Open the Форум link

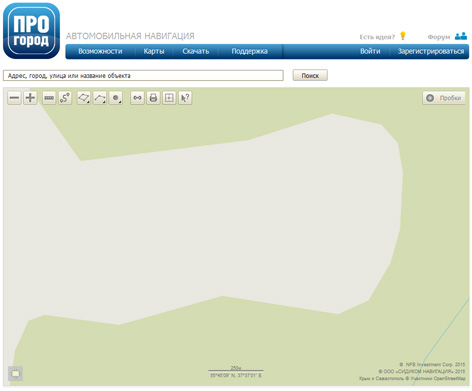[x=439, y=37]
